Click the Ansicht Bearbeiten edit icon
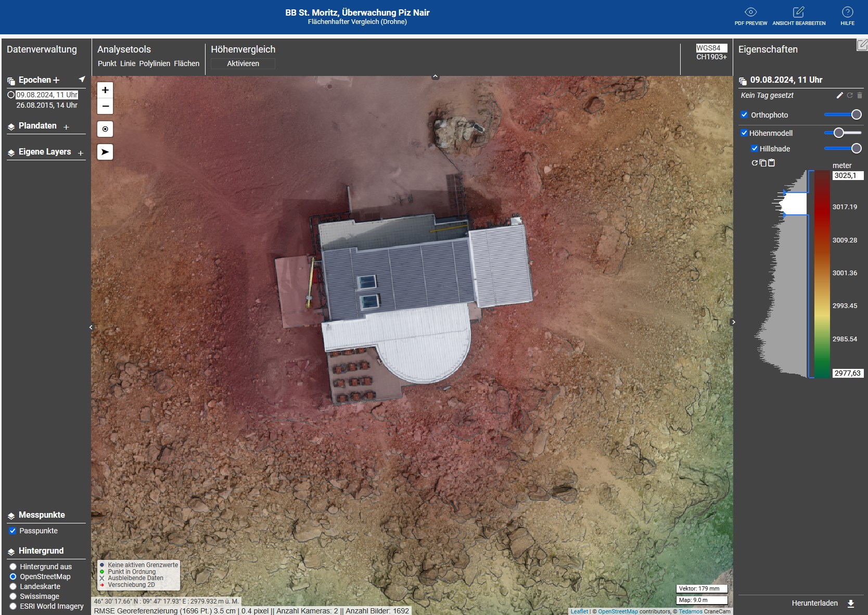Image resolution: width=868 pixels, height=615 pixels. click(x=798, y=12)
